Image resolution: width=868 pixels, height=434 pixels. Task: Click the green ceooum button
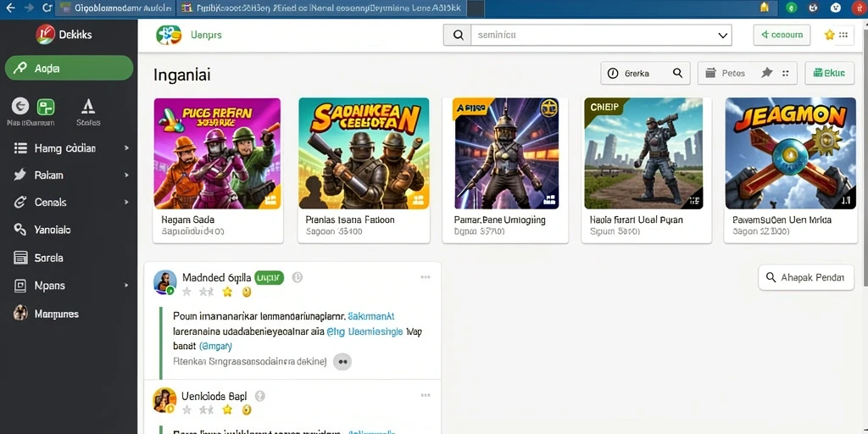[x=782, y=35]
